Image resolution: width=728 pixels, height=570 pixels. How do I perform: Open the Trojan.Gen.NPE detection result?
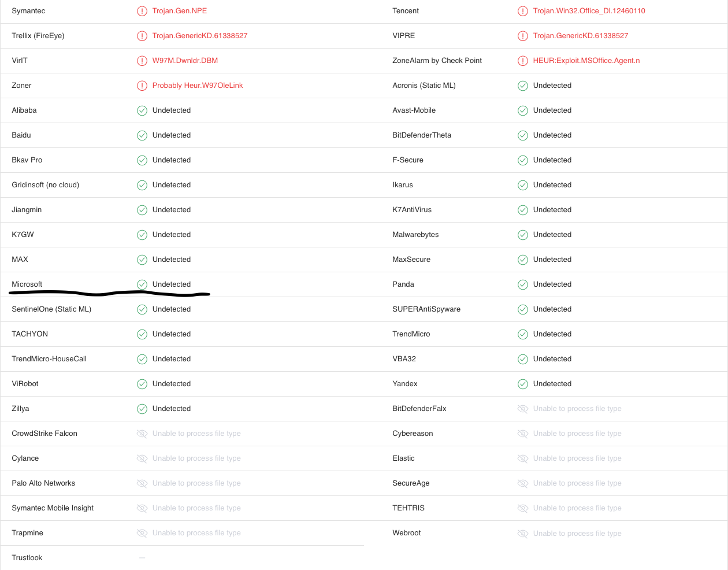tap(180, 11)
